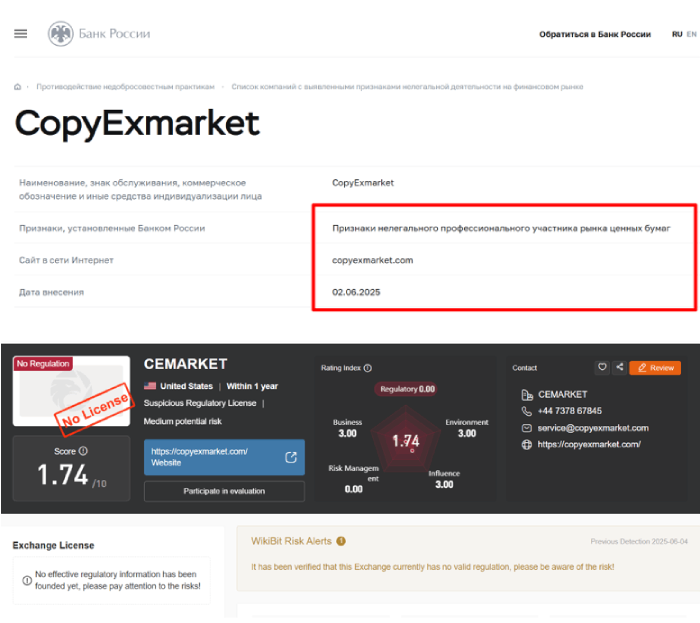The height and width of the screenshot is (623, 700).
Task: Click "Обратиться в Банк России" menu link
Action: coord(595,34)
